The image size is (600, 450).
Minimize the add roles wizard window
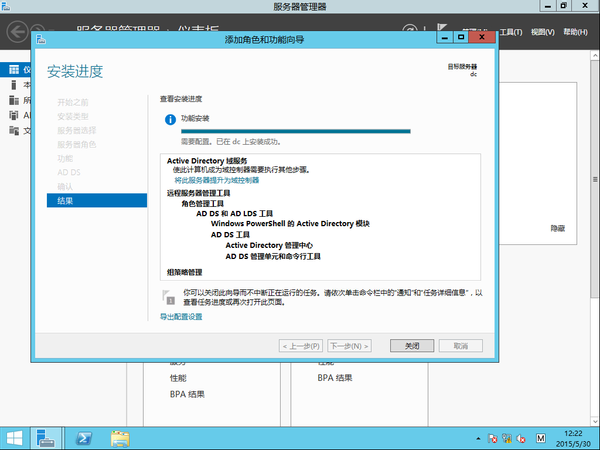pyautogui.click(x=445, y=37)
